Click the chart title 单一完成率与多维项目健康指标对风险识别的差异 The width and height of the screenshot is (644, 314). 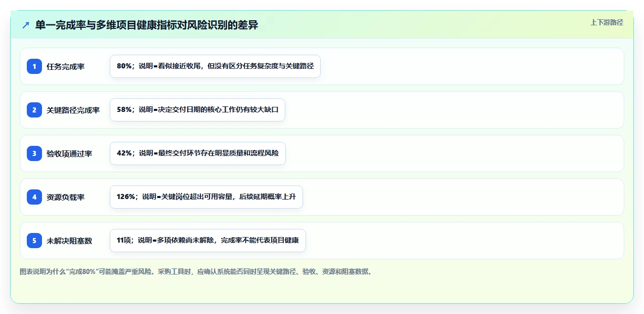click(x=147, y=25)
